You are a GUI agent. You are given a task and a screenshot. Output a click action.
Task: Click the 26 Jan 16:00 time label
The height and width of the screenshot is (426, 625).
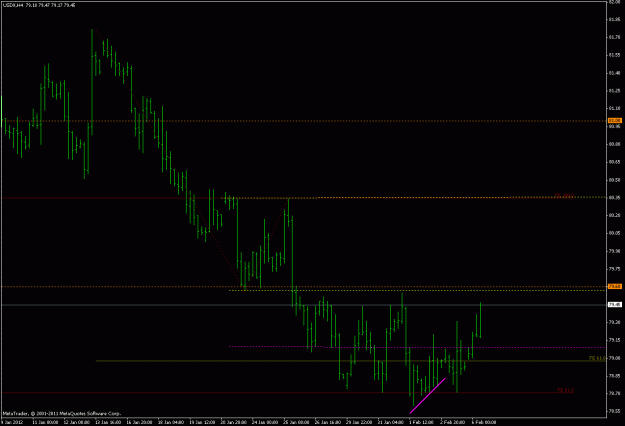click(x=328, y=422)
